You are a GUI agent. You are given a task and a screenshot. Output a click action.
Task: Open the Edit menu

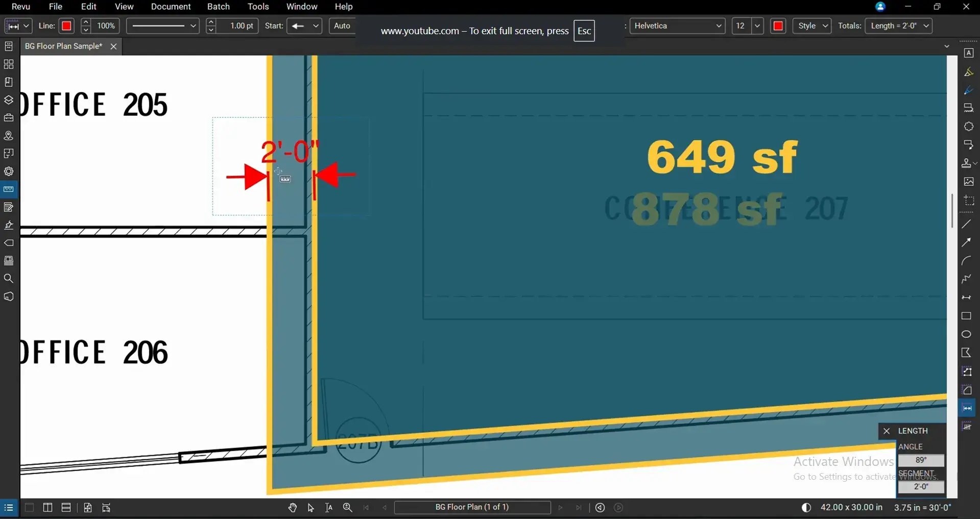(89, 7)
